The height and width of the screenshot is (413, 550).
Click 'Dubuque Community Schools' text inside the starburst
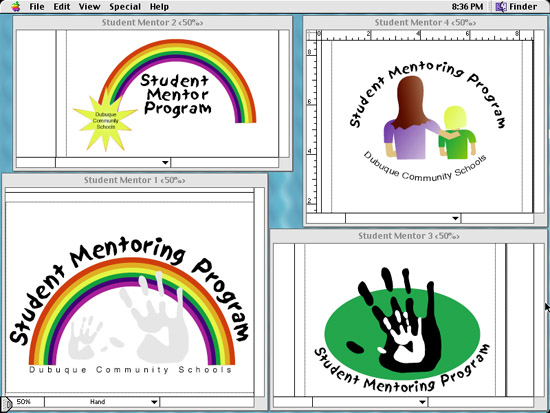[106, 121]
